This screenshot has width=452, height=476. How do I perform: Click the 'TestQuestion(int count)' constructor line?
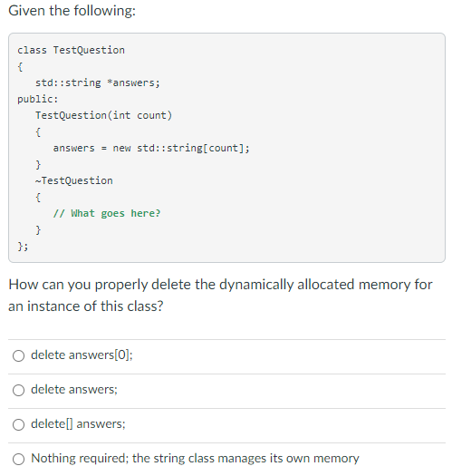tap(104, 115)
